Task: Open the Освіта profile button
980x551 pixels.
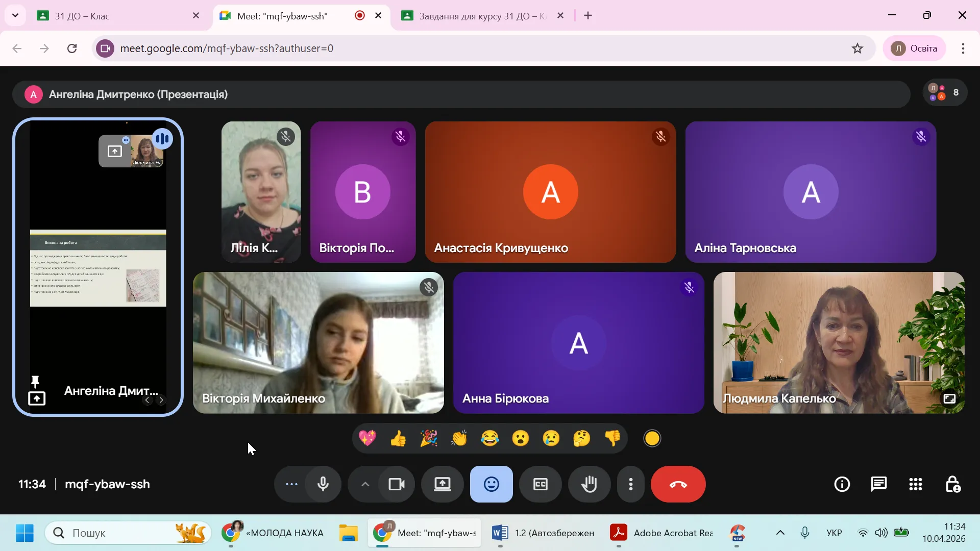Action: coord(914,48)
